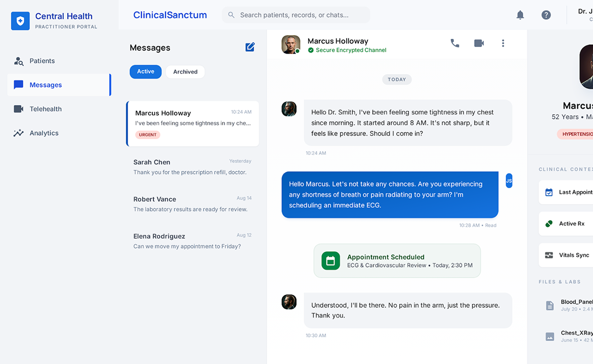This screenshot has width=593, height=364.
Task: Open the notifications bell
Action: 520,15
